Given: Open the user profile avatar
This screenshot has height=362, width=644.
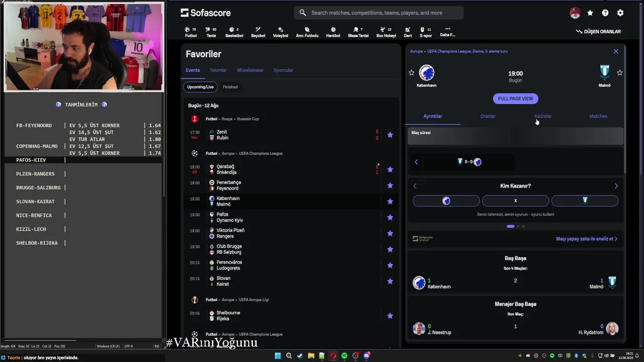Looking at the screenshot, I should click(575, 13).
